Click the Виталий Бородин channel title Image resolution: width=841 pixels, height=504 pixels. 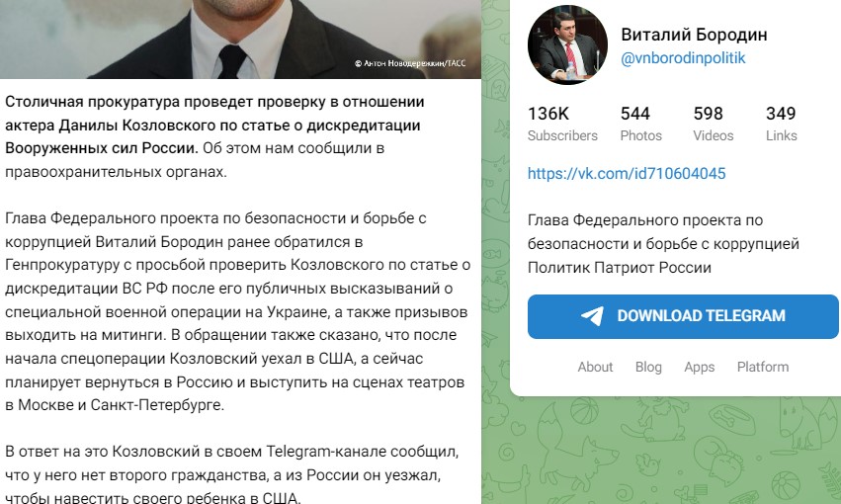pos(694,35)
